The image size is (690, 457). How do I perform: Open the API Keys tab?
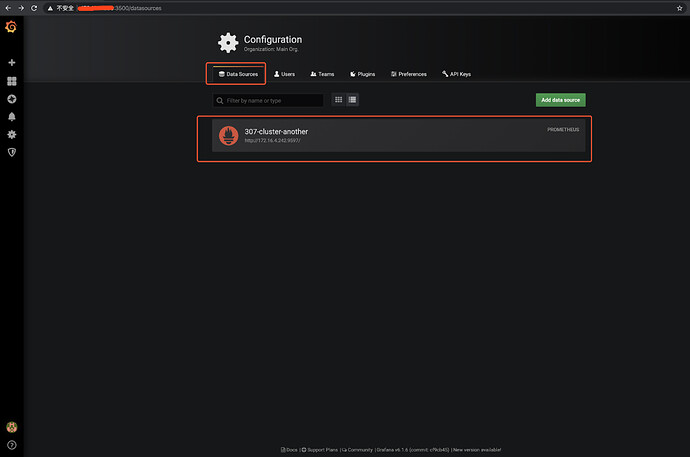click(x=456, y=74)
